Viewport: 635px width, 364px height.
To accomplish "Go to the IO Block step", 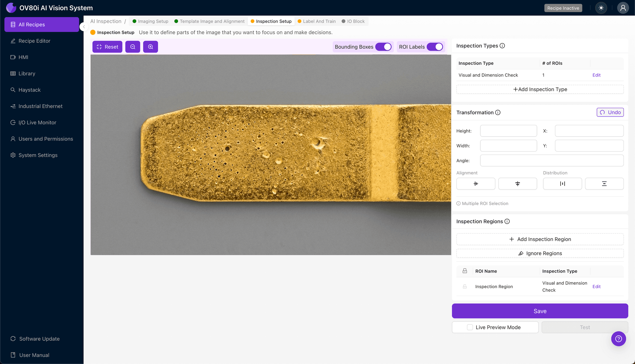I will click(x=353, y=21).
